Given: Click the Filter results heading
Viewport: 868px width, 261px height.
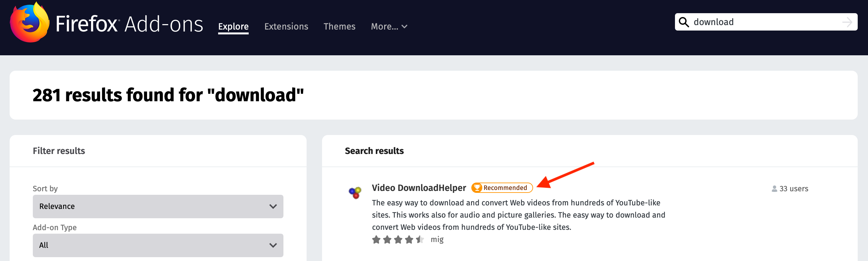Looking at the screenshot, I should pyautogui.click(x=59, y=151).
